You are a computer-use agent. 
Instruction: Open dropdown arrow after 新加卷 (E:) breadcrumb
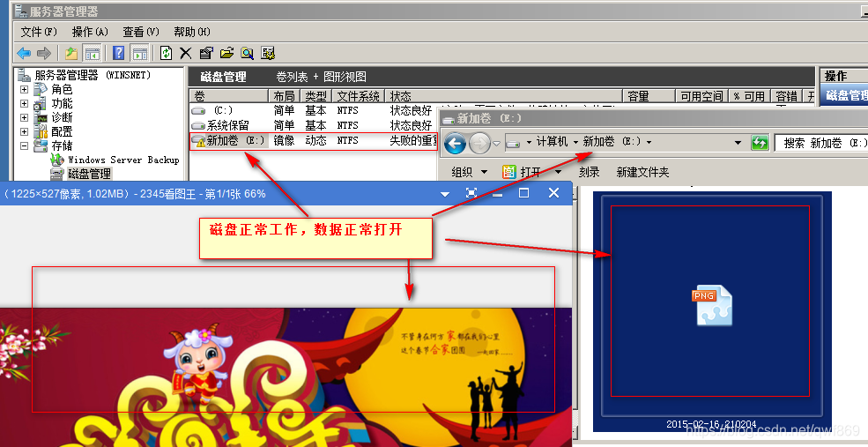click(649, 142)
